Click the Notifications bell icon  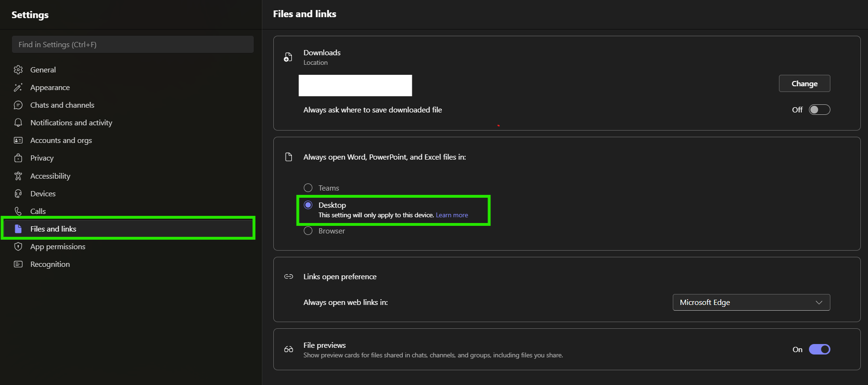click(18, 122)
